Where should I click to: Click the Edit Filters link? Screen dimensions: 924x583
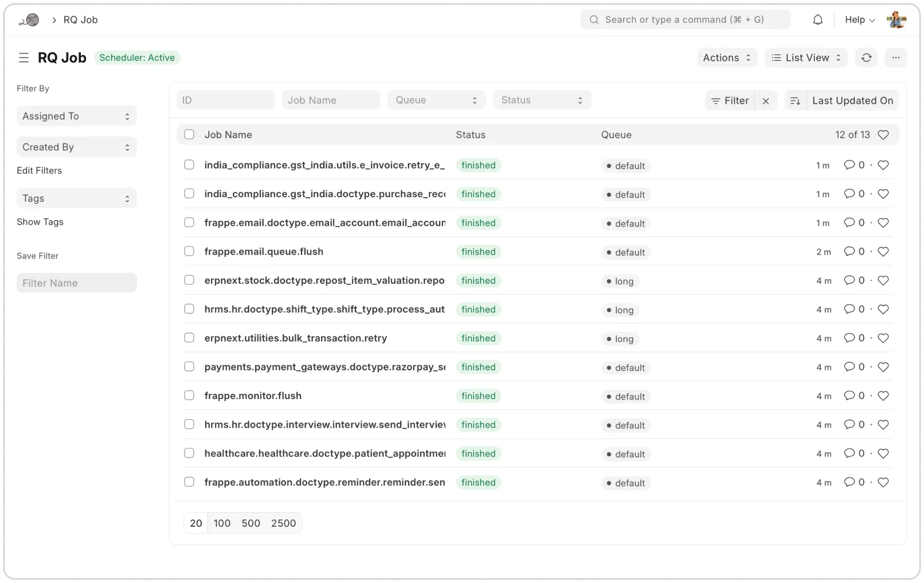[40, 170]
